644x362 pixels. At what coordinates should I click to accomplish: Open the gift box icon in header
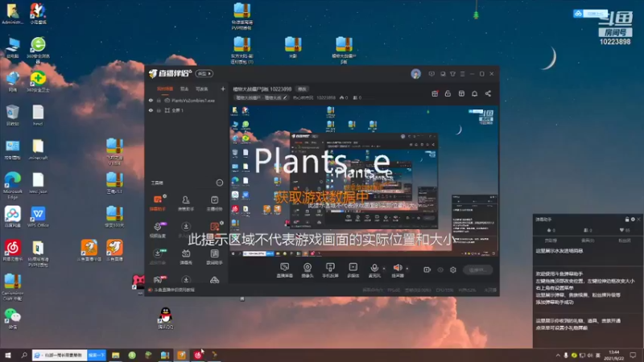pos(435,93)
